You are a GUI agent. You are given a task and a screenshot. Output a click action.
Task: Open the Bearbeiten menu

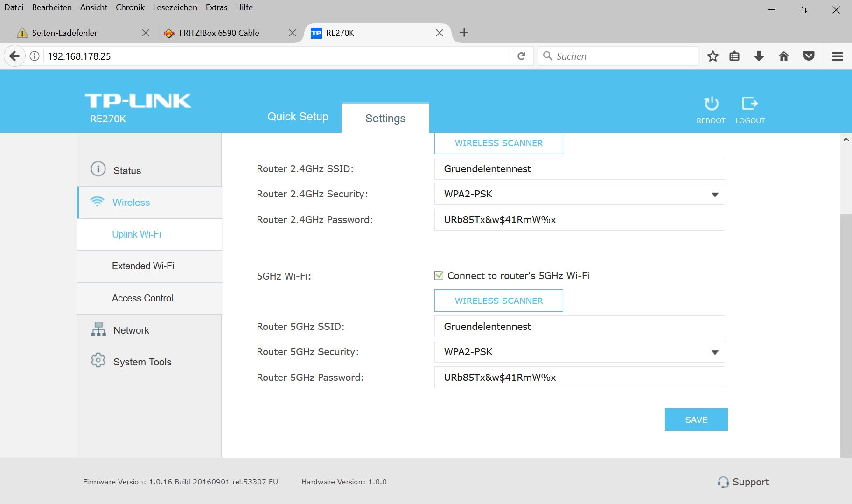52,7
